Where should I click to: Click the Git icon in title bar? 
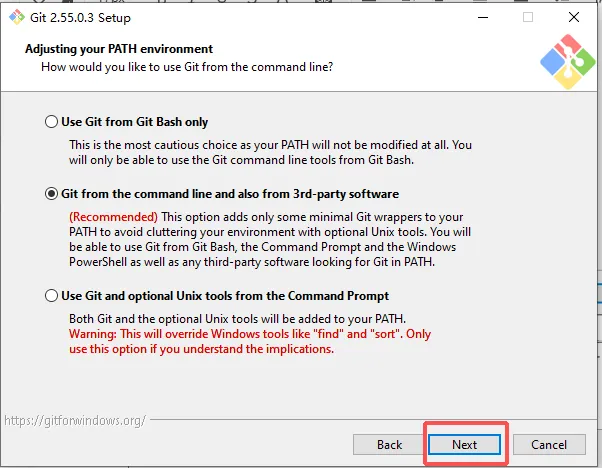pyautogui.click(x=17, y=17)
